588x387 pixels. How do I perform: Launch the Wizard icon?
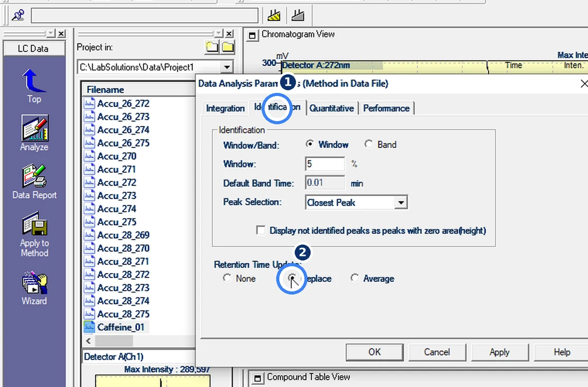click(34, 283)
